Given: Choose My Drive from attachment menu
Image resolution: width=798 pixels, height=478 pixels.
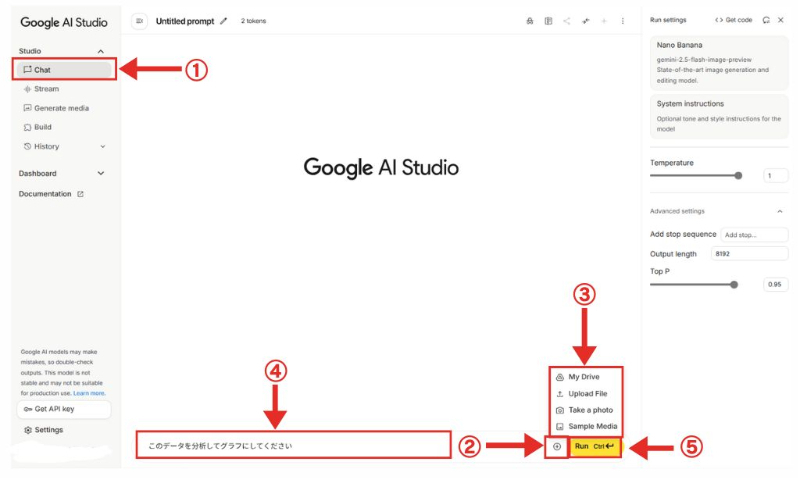Looking at the screenshot, I should (x=583, y=377).
